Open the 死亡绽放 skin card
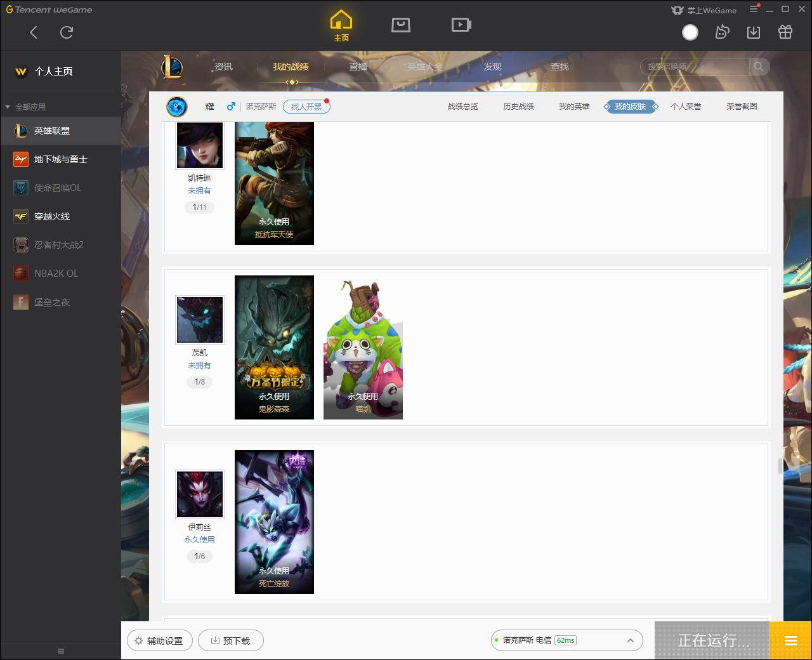Viewport: 812px width, 660px height. (274, 522)
